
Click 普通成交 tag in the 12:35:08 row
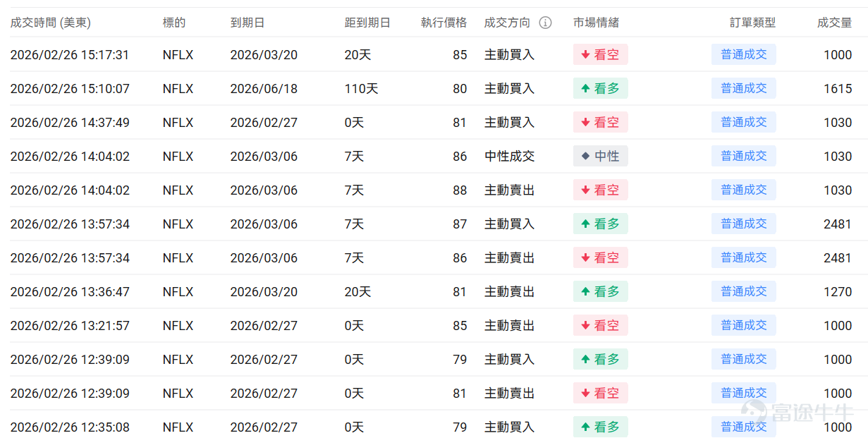(x=744, y=427)
